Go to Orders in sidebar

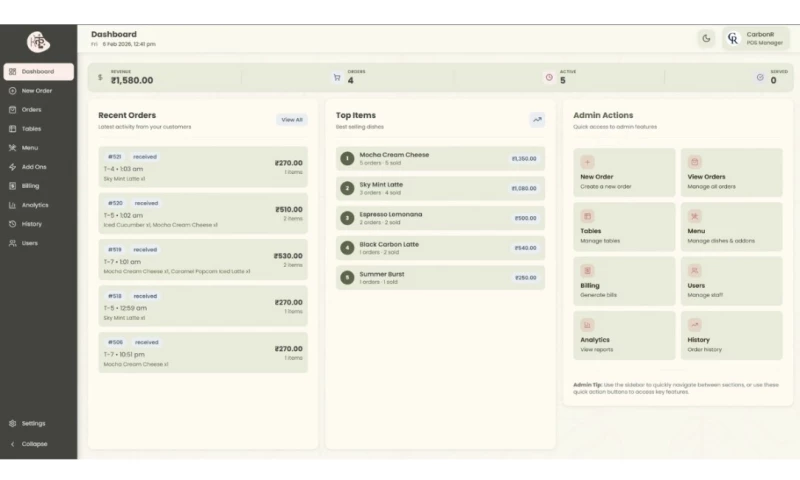(x=39, y=110)
